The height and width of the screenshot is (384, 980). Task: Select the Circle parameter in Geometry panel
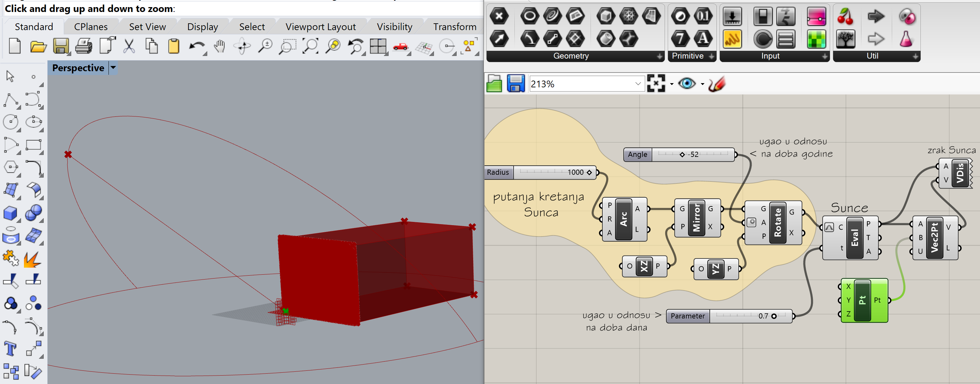(x=529, y=16)
